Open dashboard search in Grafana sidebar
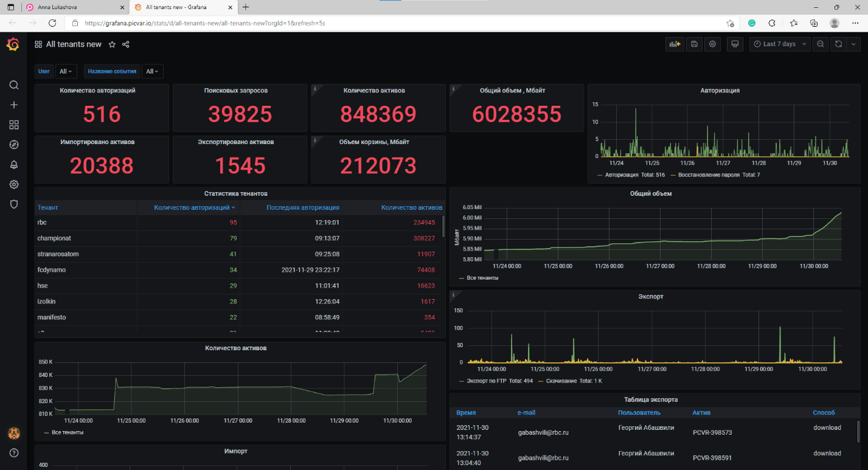The height and width of the screenshot is (470, 868). [14, 85]
